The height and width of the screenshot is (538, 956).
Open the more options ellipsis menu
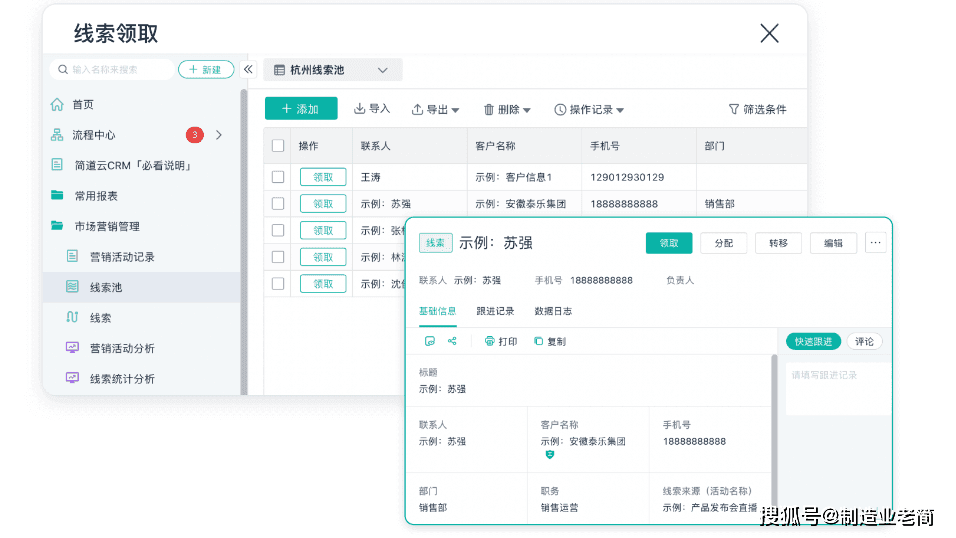[x=876, y=243]
